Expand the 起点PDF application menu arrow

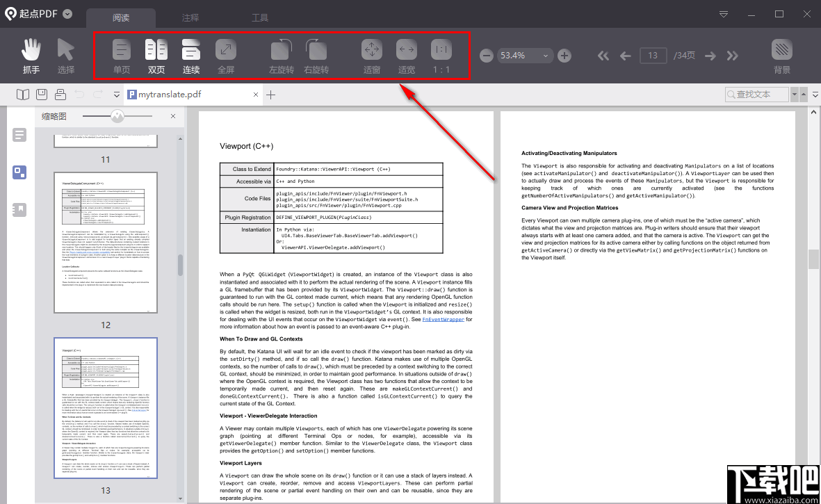67,14
